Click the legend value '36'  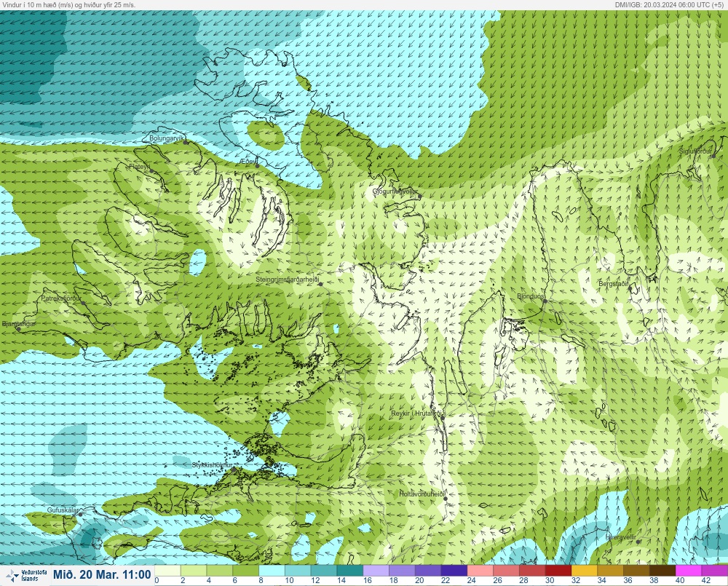point(628,580)
